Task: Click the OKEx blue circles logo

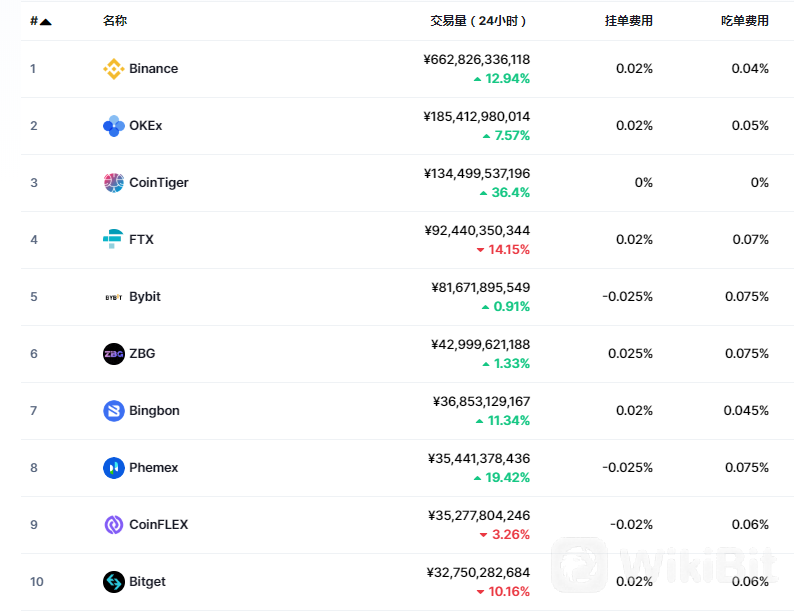Action: click(x=113, y=126)
